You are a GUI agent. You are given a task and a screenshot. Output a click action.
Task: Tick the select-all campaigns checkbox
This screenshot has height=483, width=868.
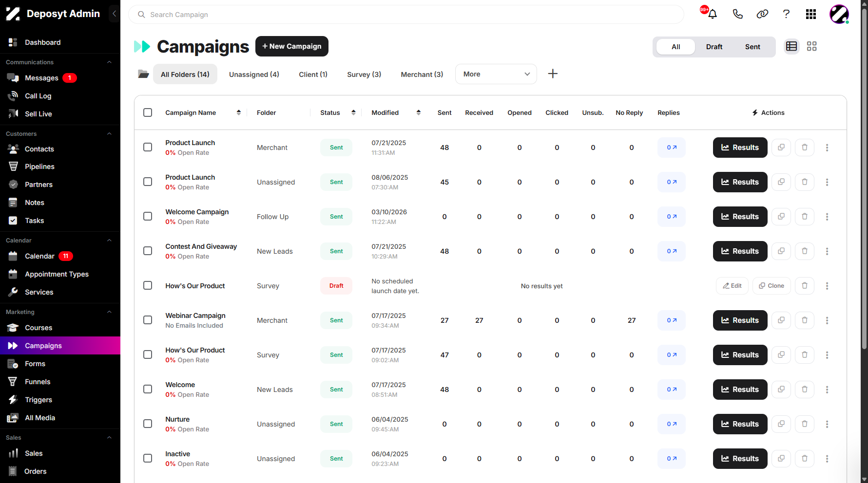[148, 112]
